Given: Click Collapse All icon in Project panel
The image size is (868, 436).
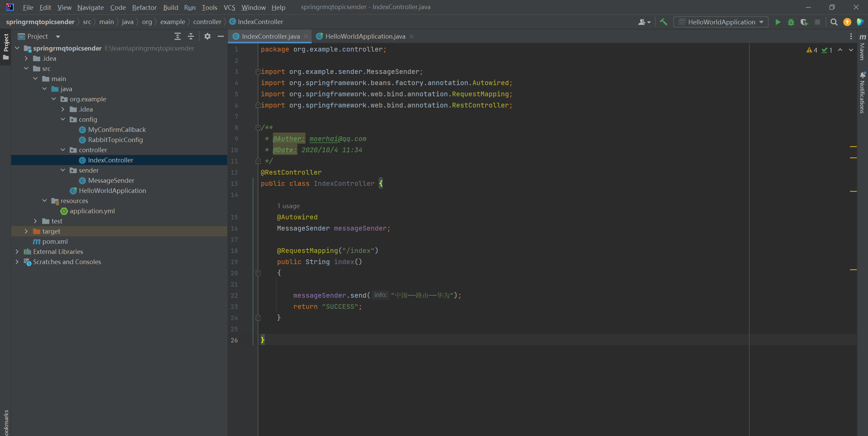Looking at the screenshot, I should (191, 36).
